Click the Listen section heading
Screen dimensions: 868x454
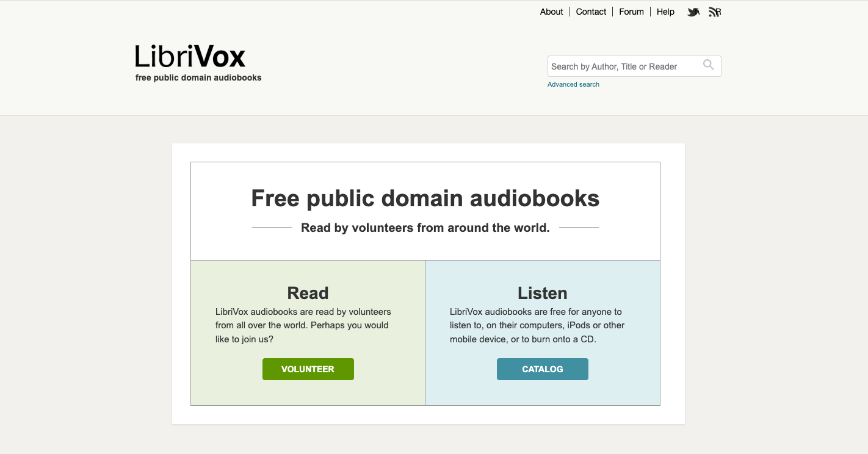click(542, 293)
